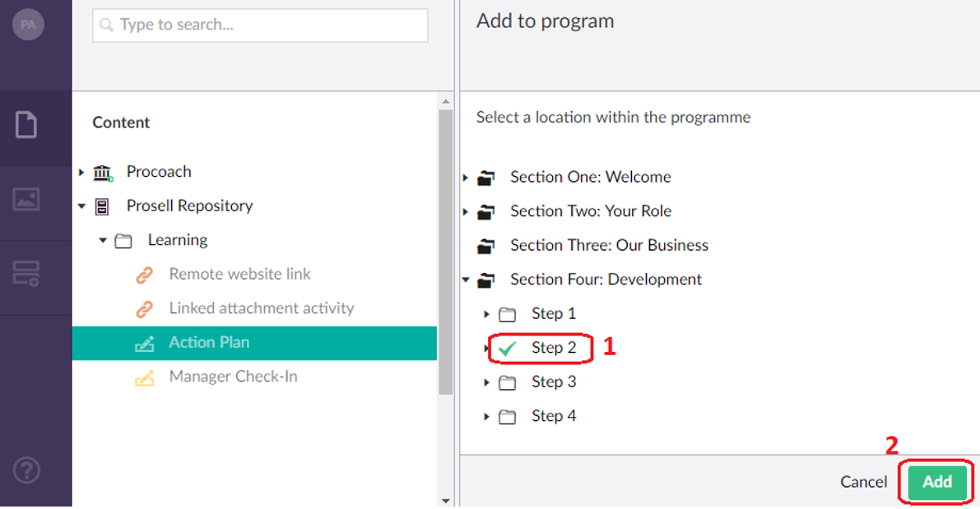Viewport: 980px width, 509px height.
Task: Click the magnifier icon in the search box
Action: click(106, 25)
